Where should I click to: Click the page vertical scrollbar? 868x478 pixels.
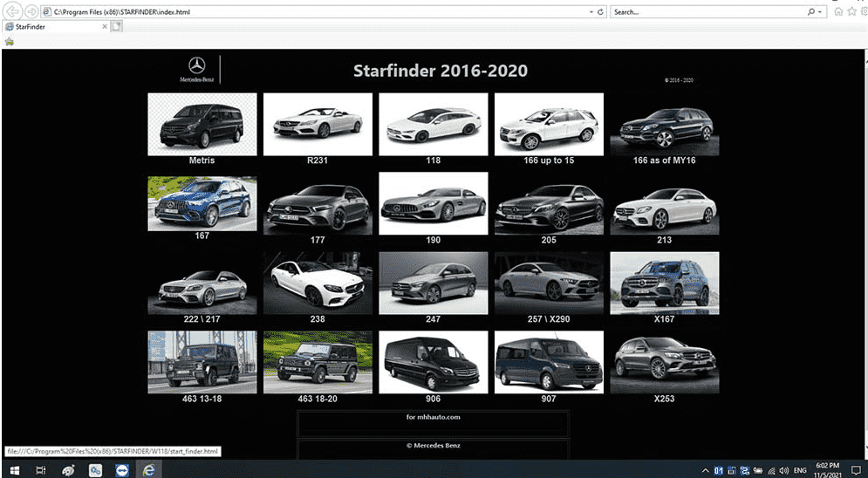865,255
